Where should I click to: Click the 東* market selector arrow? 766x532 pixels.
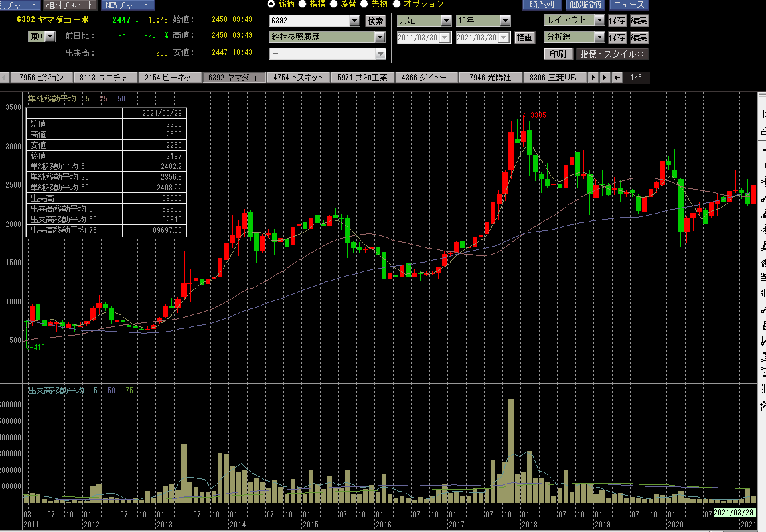[50, 36]
